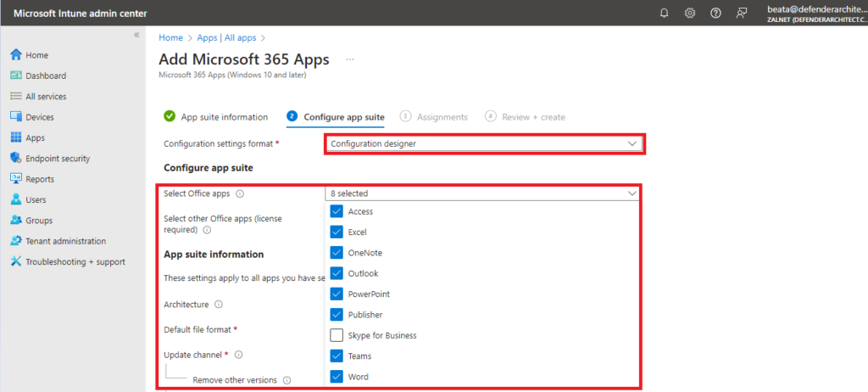Click the info icon beside Update channel
Viewport: 868px width, 392px height.
pos(238,355)
